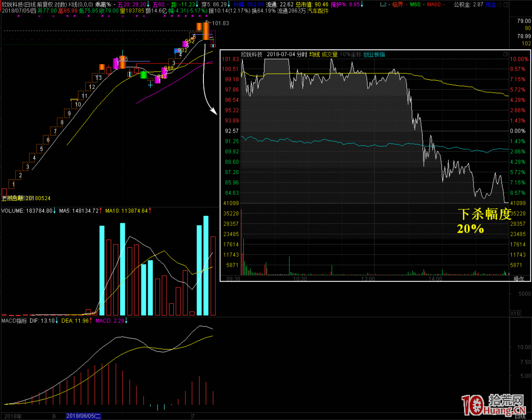Click the 2018年 label on time axis
Image resolution: width=532 pixels, height=420 pixels.
pyautogui.click(x=12, y=416)
